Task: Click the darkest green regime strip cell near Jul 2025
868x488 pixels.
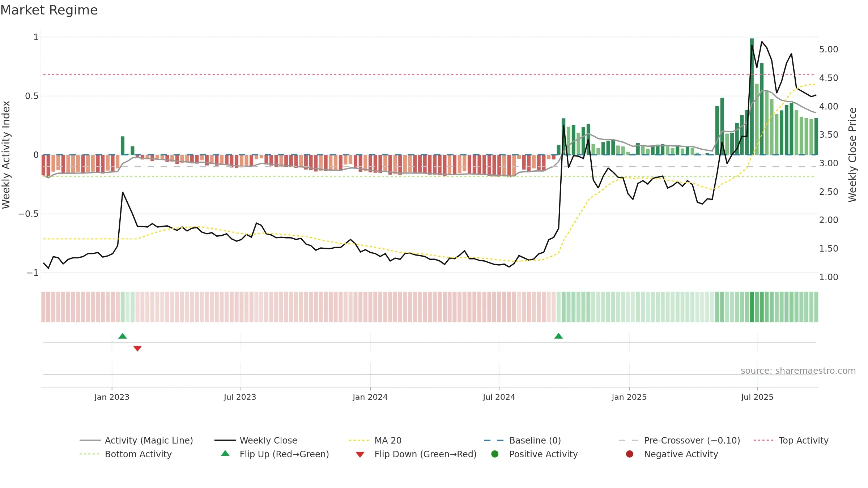Action: point(752,307)
